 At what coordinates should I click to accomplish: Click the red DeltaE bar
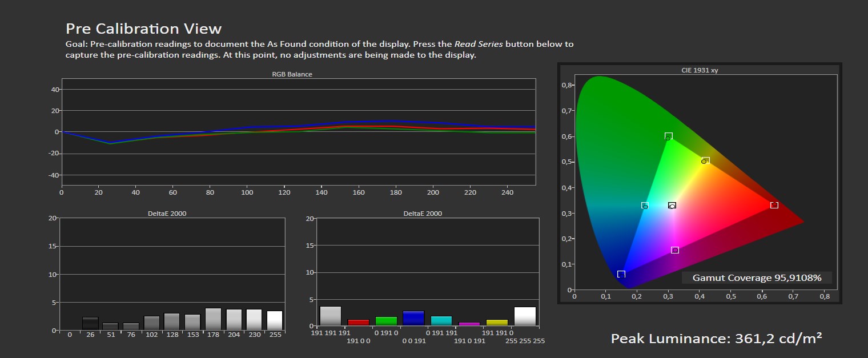click(359, 323)
